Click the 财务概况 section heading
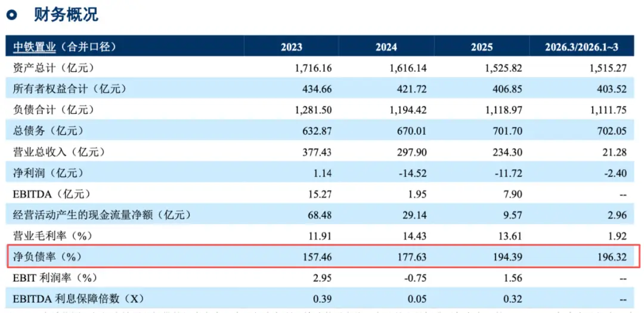Image resolution: width=644 pixels, height=313 pixels. click(x=66, y=14)
